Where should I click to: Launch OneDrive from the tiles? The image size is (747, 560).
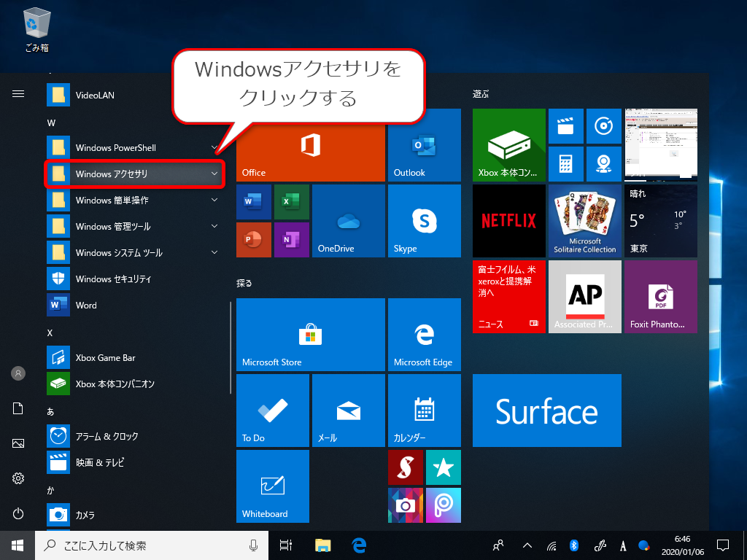348,221
